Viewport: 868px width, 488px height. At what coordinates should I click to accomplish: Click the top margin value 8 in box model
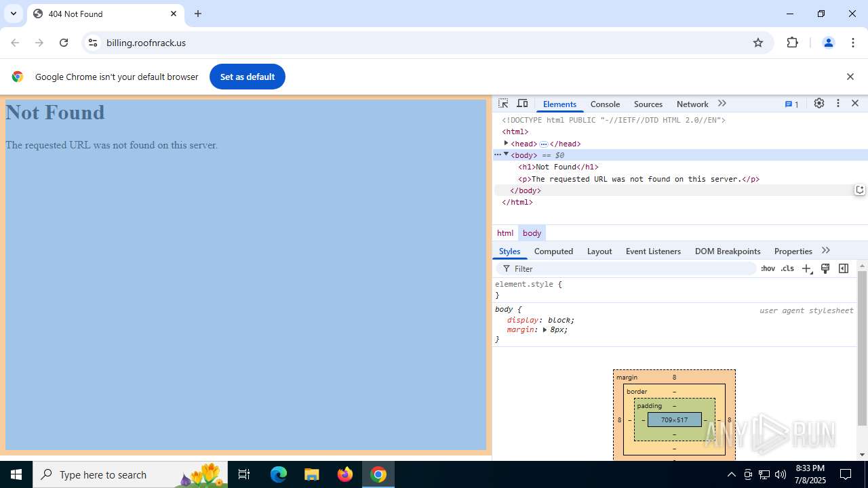click(x=674, y=377)
